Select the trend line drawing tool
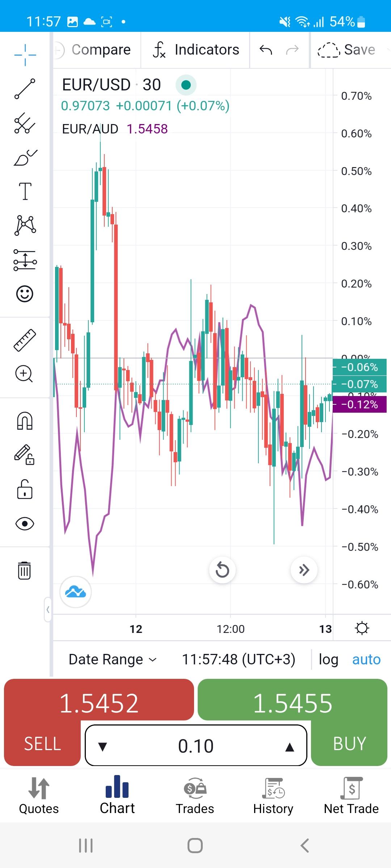 click(25, 89)
